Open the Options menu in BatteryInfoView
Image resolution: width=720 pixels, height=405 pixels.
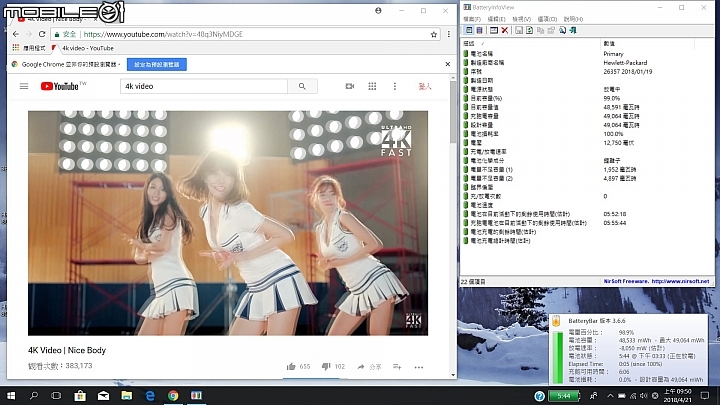pos(547,19)
